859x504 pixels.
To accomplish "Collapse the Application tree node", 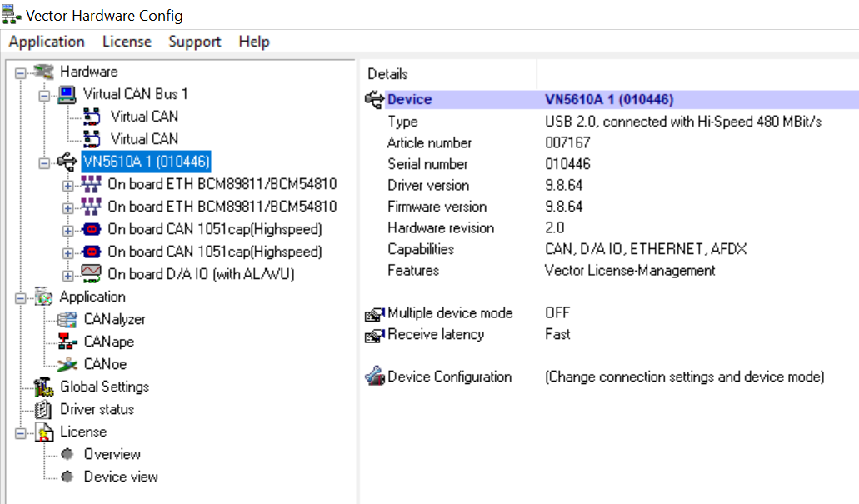I will pos(21,298).
